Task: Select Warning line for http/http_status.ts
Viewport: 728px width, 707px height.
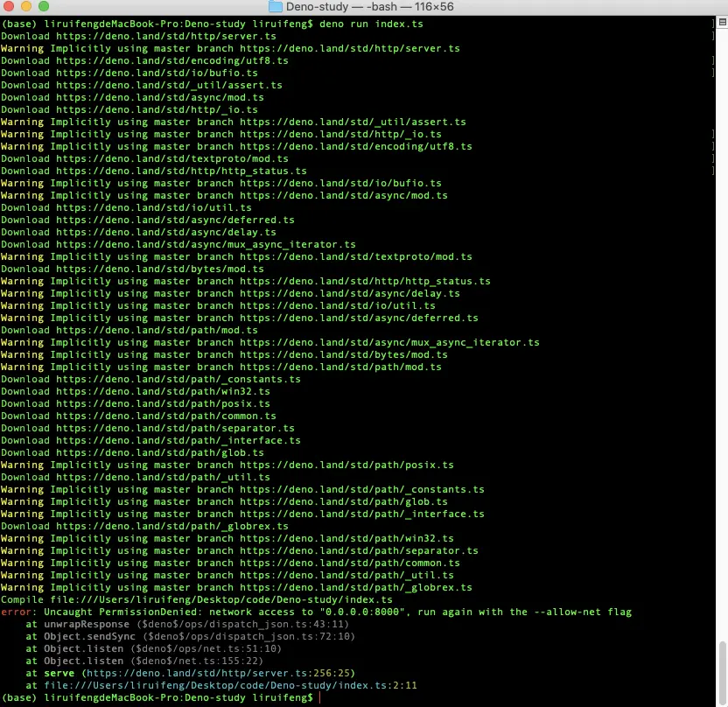Action: point(246,282)
